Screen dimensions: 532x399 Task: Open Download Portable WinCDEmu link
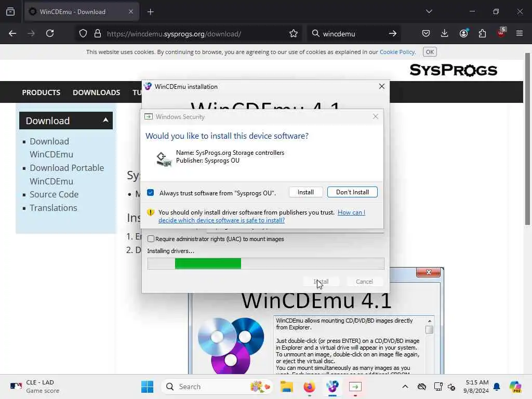[x=66, y=175]
